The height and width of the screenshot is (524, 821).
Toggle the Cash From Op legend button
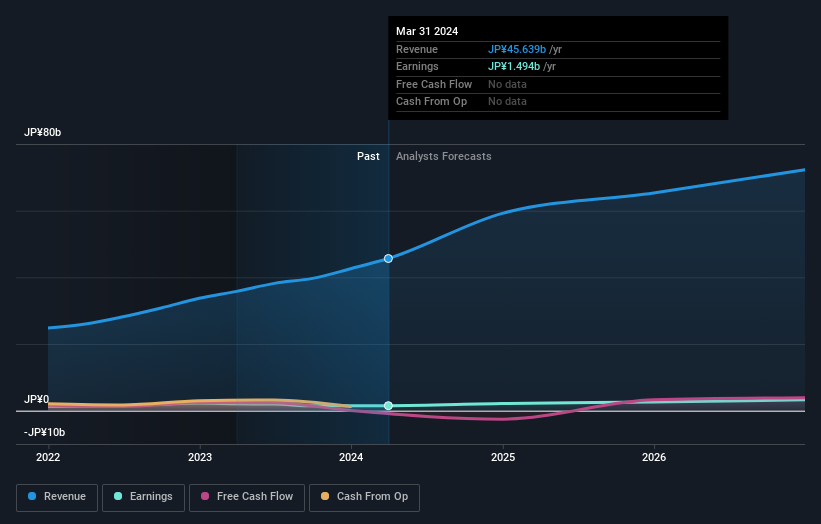pos(364,497)
